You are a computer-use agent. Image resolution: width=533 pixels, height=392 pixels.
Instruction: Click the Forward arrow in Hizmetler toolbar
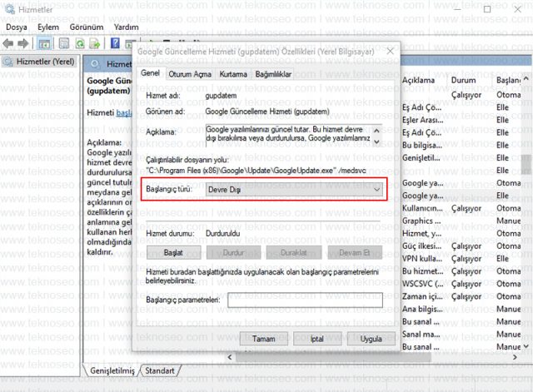coord(23,43)
